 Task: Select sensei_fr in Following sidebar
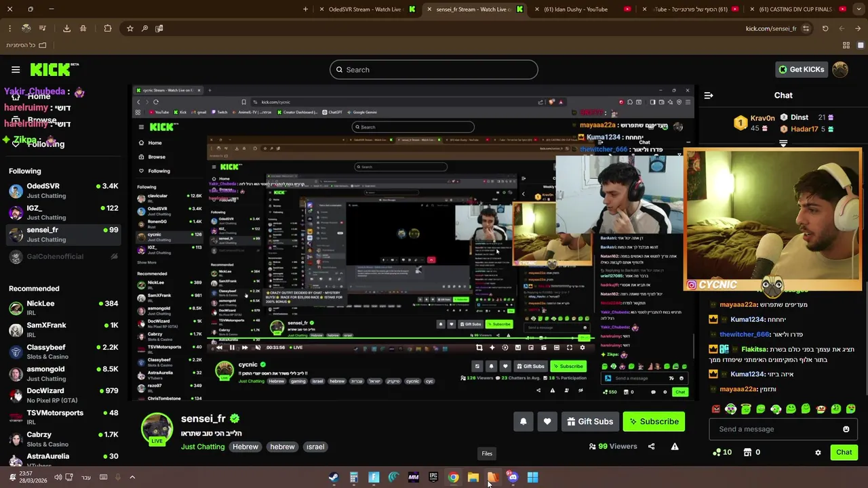(64, 235)
